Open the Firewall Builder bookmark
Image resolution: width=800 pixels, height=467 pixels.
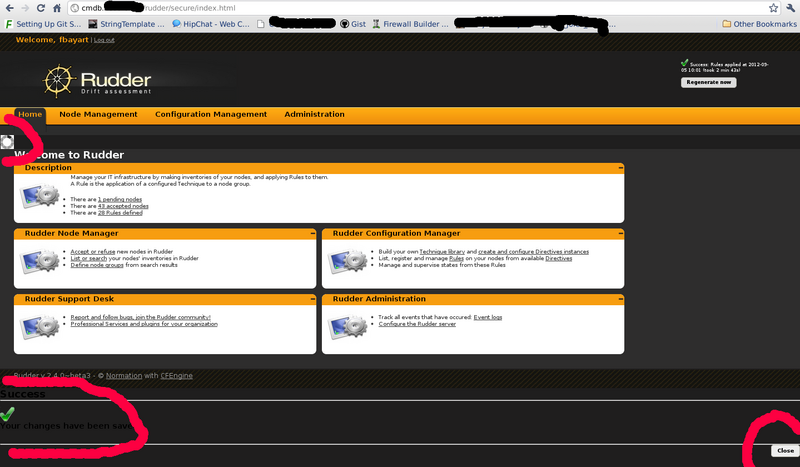coord(410,24)
